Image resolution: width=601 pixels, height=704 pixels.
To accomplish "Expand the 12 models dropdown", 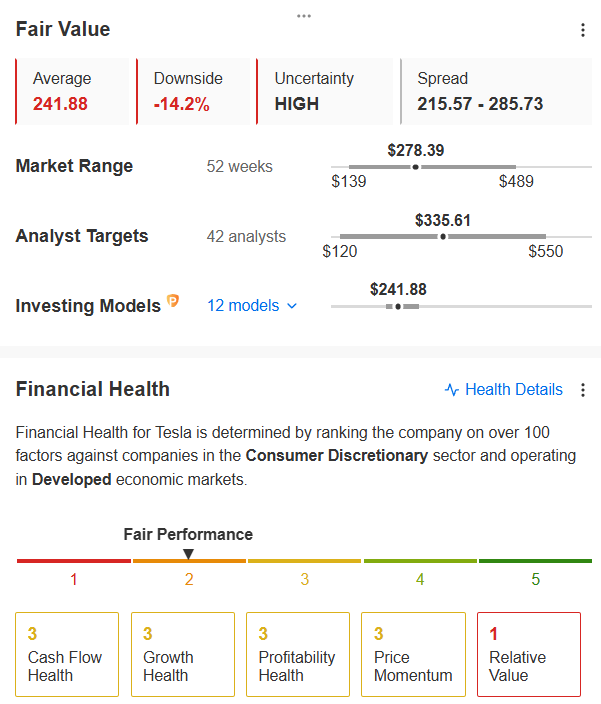I will (252, 306).
